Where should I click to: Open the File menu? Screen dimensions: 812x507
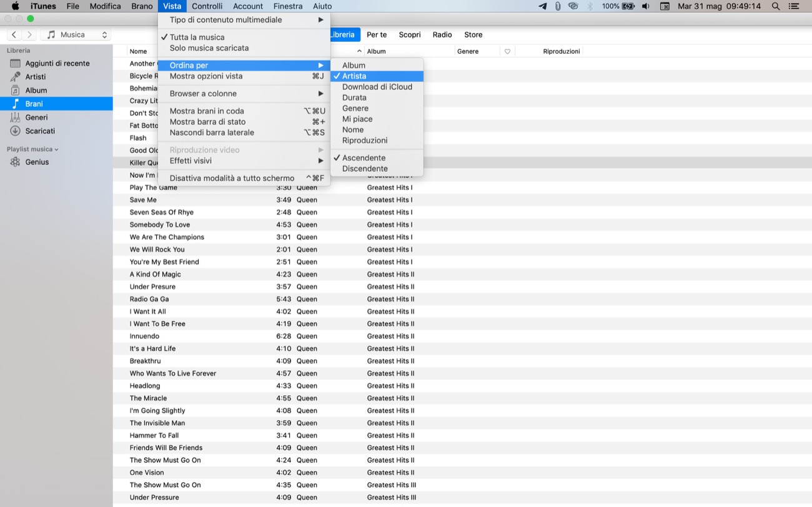click(x=72, y=6)
